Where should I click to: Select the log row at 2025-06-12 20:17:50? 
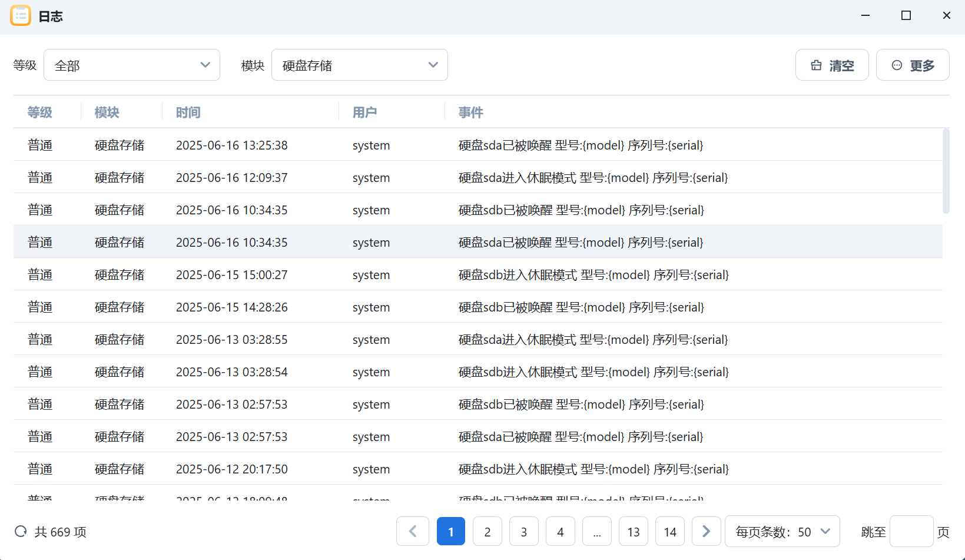pyautogui.click(x=478, y=469)
